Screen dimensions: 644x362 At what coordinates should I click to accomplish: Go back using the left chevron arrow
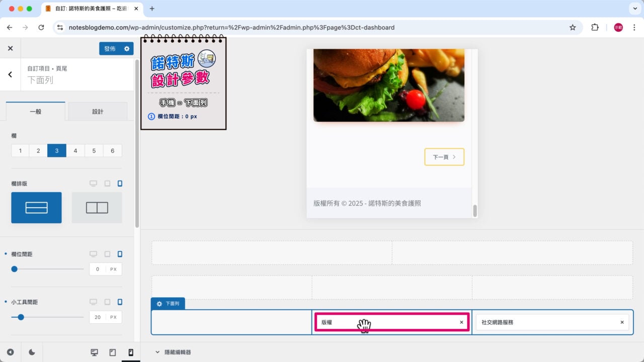pyautogui.click(x=10, y=74)
